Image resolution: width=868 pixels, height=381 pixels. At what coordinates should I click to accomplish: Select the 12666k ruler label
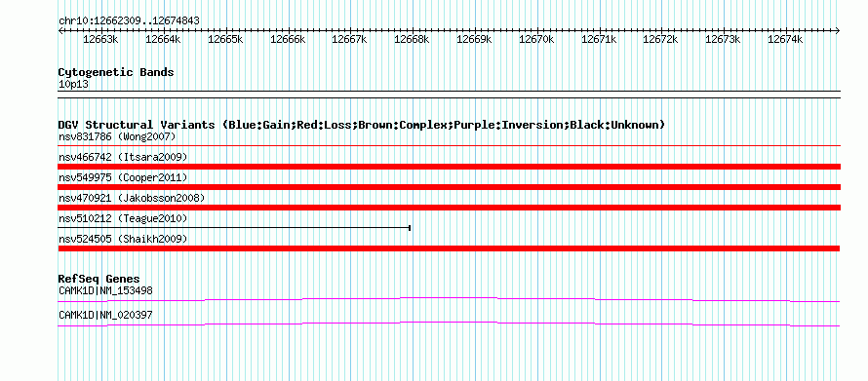(x=288, y=40)
